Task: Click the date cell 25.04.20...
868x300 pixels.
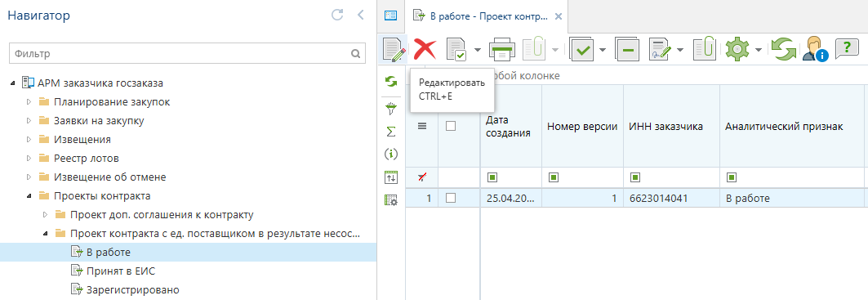Action: tap(510, 198)
